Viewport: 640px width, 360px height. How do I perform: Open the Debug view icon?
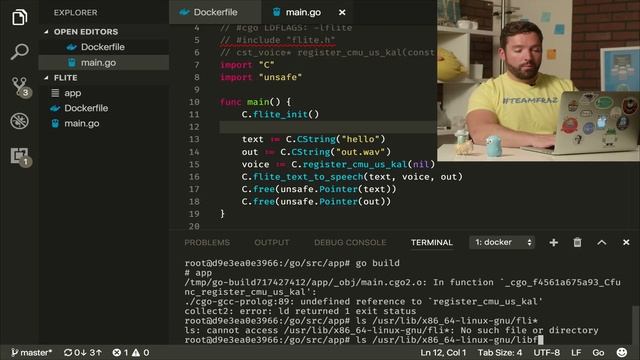click(19, 121)
